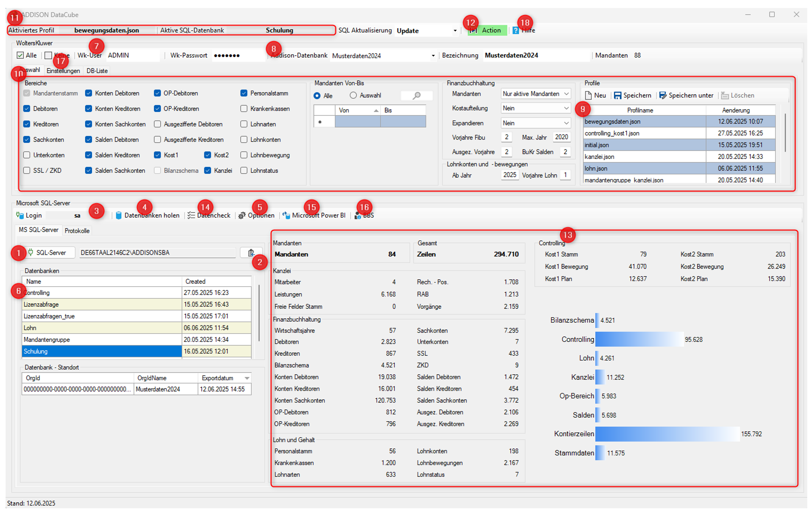The height and width of the screenshot is (513, 812).
Task: Select the Auswahl radio button
Action: tap(353, 95)
